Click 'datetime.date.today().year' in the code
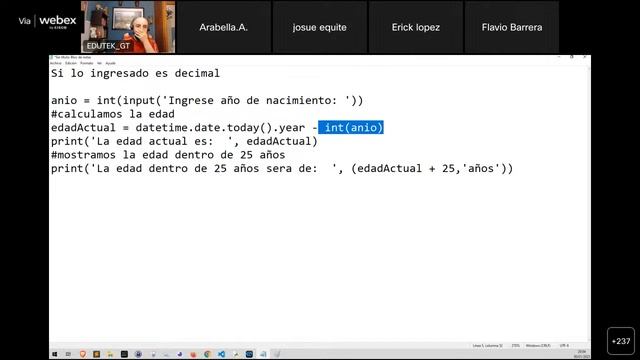The width and height of the screenshot is (640, 360). click(x=220, y=127)
